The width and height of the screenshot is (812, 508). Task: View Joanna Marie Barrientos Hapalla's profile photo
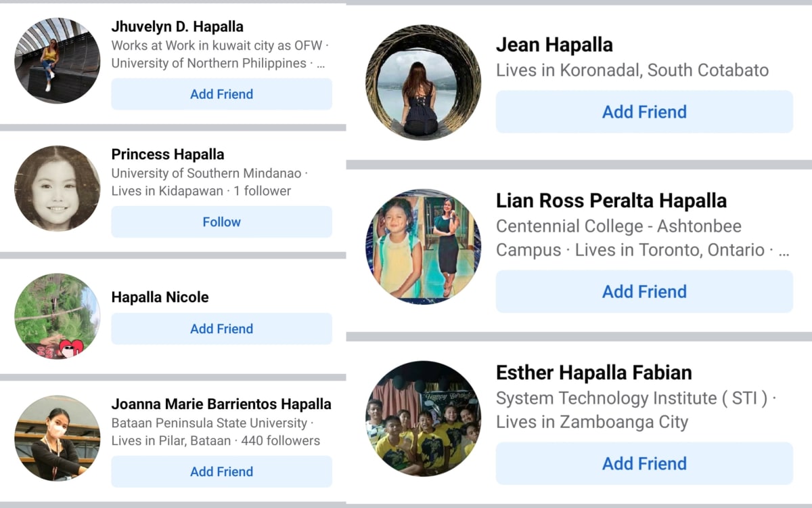(58, 438)
